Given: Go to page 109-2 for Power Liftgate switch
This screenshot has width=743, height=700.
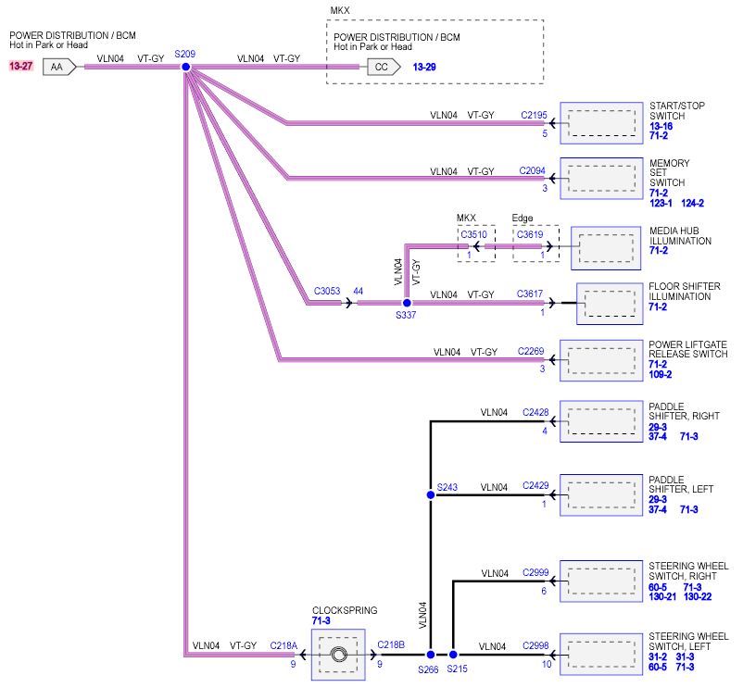Looking at the screenshot, I should tap(661, 375).
